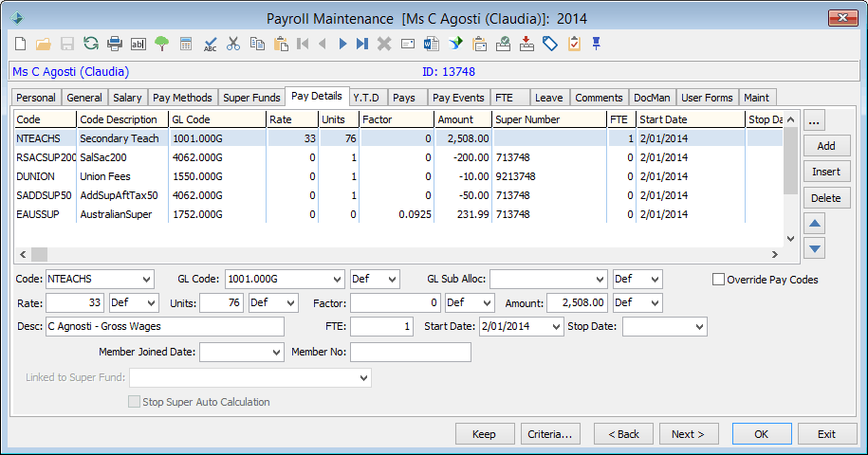The width and height of the screenshot is (868, 455).
Task: Click the green tree icon
Action: click(x=161, y=44)
